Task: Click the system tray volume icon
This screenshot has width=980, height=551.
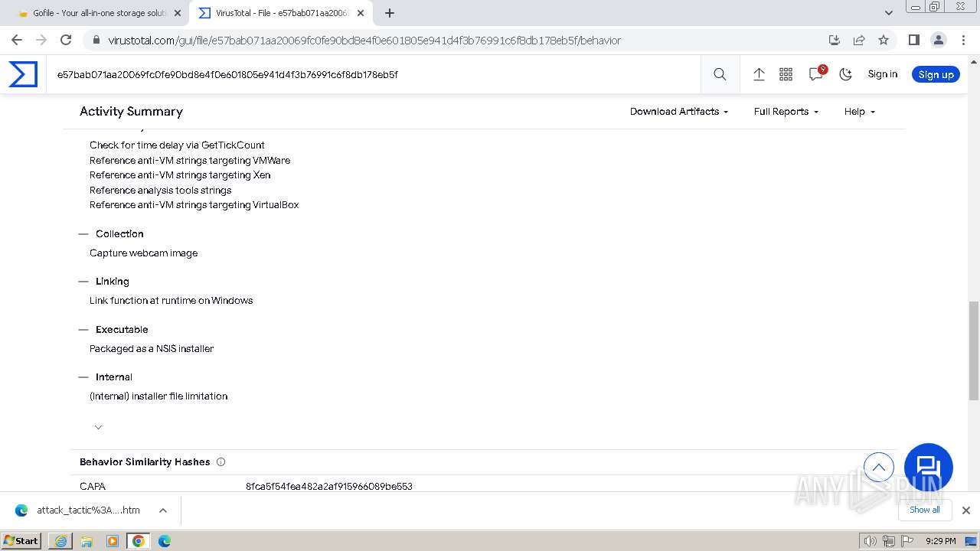Action: tap(870, 541)
